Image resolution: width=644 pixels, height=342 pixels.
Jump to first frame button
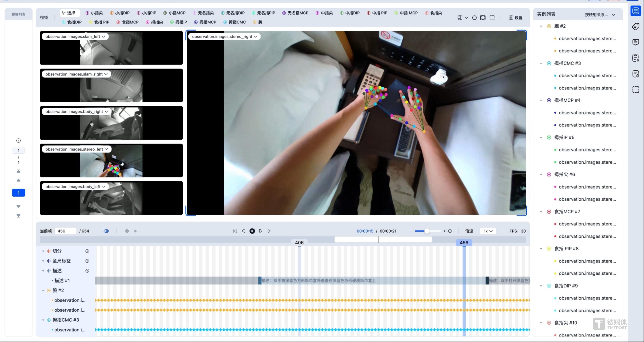tap(235, 231)
